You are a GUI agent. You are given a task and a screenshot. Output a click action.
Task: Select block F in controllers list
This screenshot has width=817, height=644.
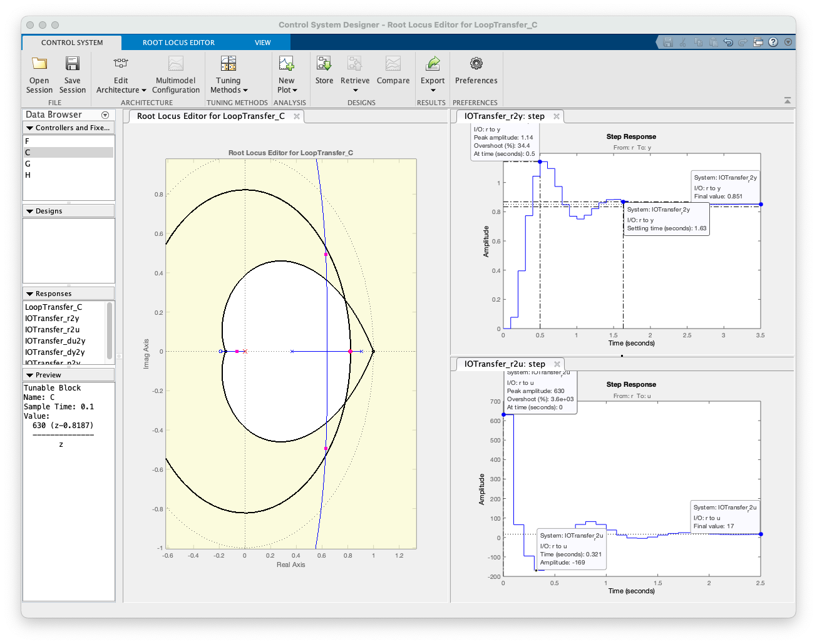[69, 141]
